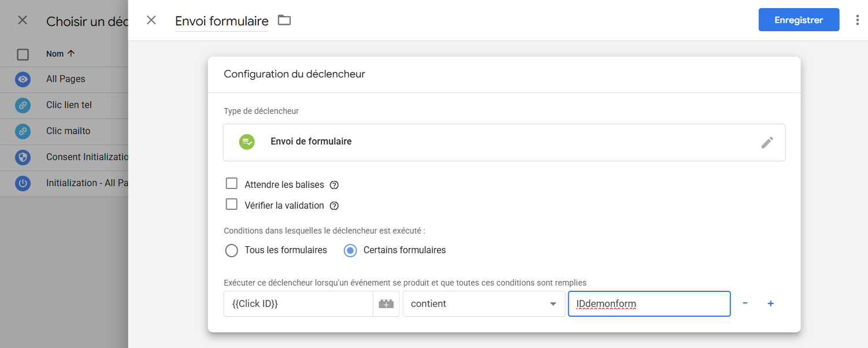Click the pencil edit icon for trigger type
Screen dimensions: 868x348
pyautogui.click(x=767, y=142)
